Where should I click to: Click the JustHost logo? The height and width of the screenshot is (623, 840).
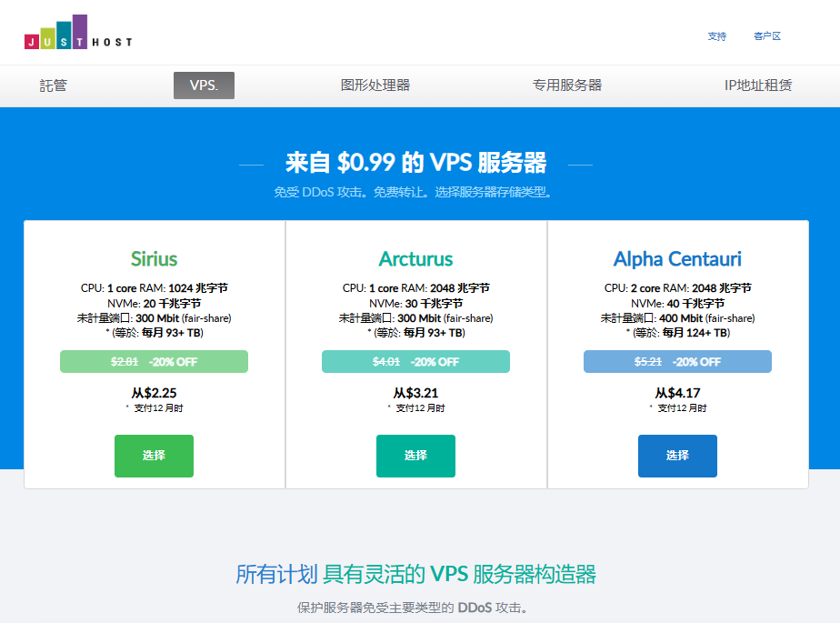(x=78, y=33)
